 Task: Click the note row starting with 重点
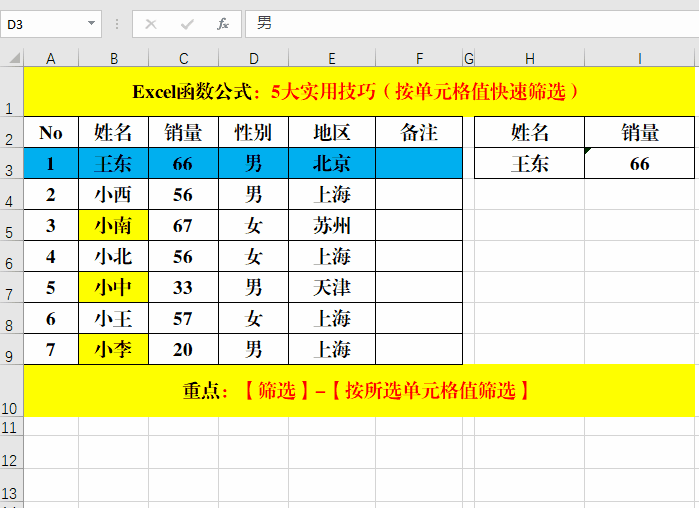[359, 391]
